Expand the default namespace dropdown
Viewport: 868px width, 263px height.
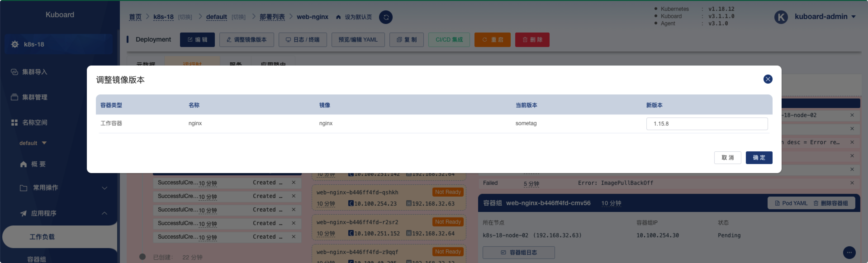[33, 143]
